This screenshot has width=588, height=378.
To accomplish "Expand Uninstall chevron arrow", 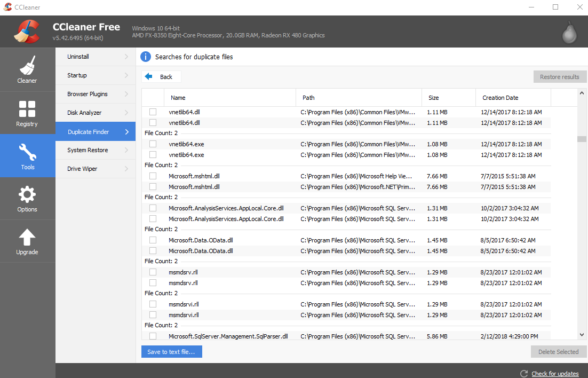I will [x=126, y=57].
